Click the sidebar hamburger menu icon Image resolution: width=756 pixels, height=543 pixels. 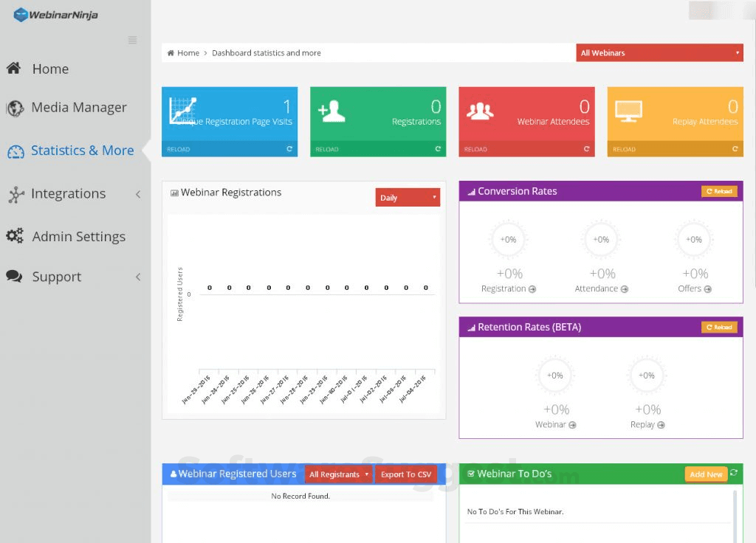tap(133, 41)
